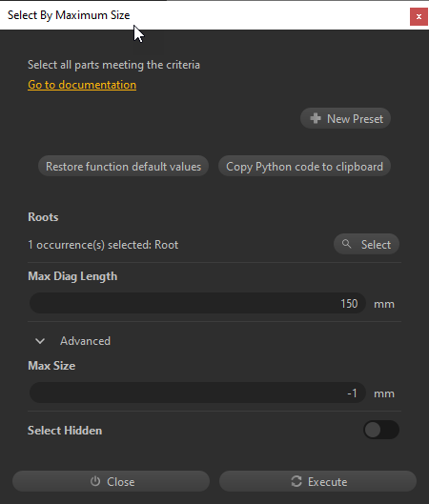Toggle the Select Hidden switch
429x504 pixels.
[x=381, y=430]
